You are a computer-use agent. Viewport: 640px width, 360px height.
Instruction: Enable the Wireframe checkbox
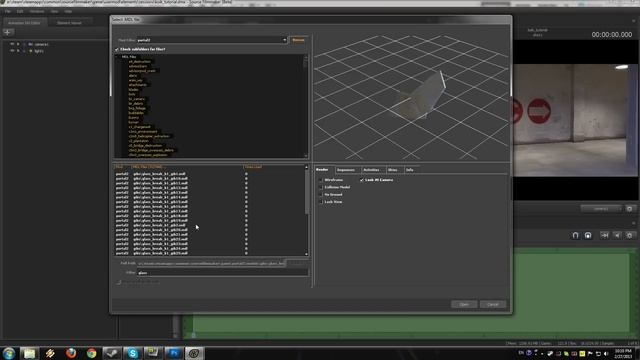(321, 180)
